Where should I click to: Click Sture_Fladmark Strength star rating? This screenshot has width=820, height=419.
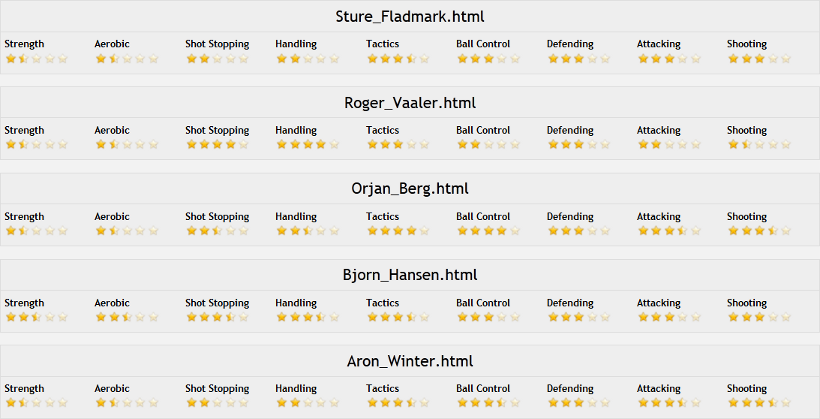pyautogui.click(x=37, y=59)
